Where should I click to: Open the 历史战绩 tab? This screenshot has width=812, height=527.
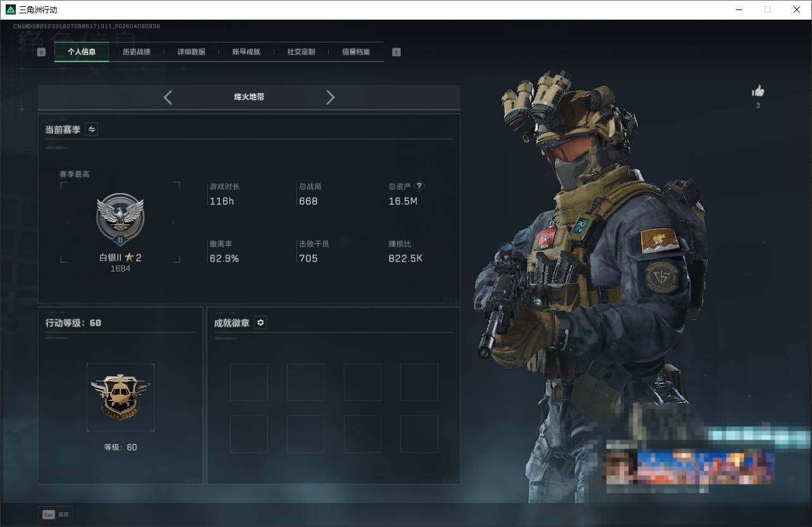pyautogui.click(x=136, y=52)
